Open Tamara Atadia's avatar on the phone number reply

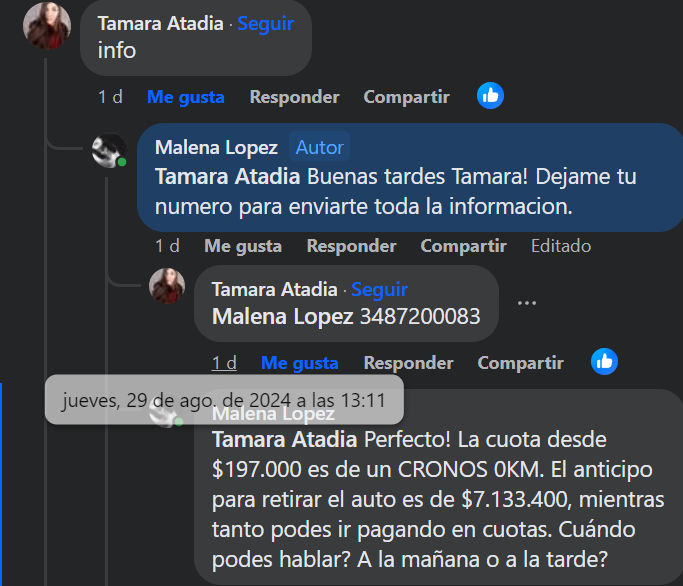(167, 286)
